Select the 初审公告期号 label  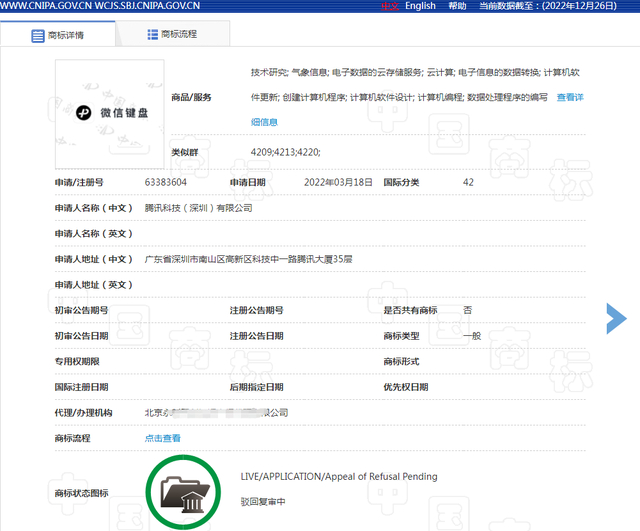81,310
